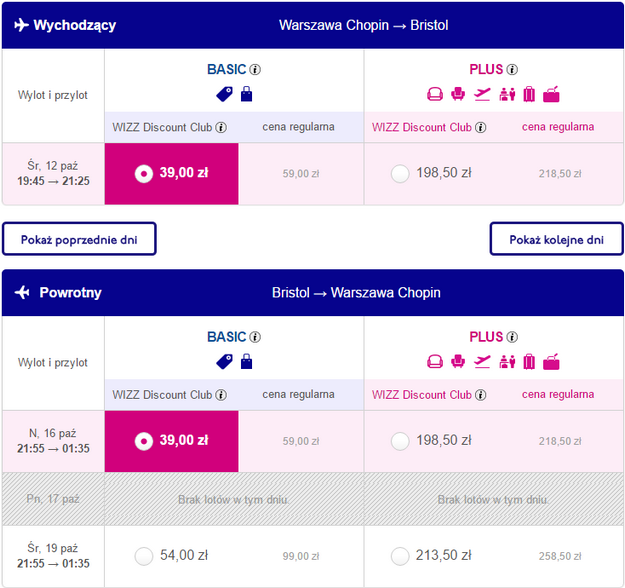The width and height of the screenshot is (625, 588).
Task: Click return 16 paź regular price 59,00 zł
Action: [301, 441]
